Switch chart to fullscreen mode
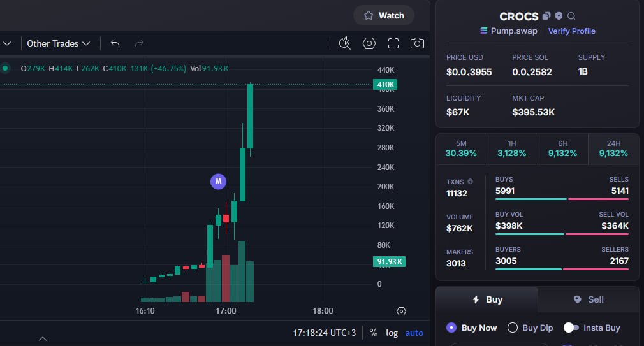Viewport: 644px width, 346px height. pyautogui.click(x=393, y=43)
